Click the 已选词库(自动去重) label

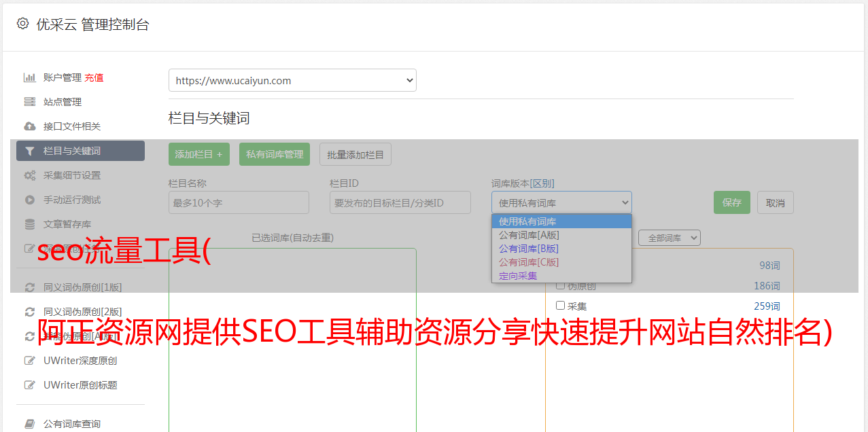(x=292, y=238)
